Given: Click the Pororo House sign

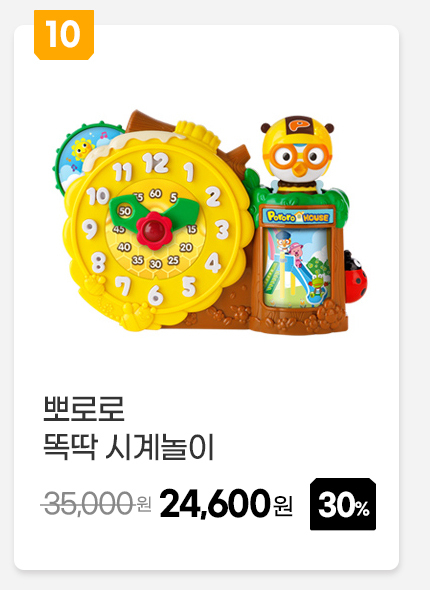Looking at the screenshot, I should coord(298,217).
